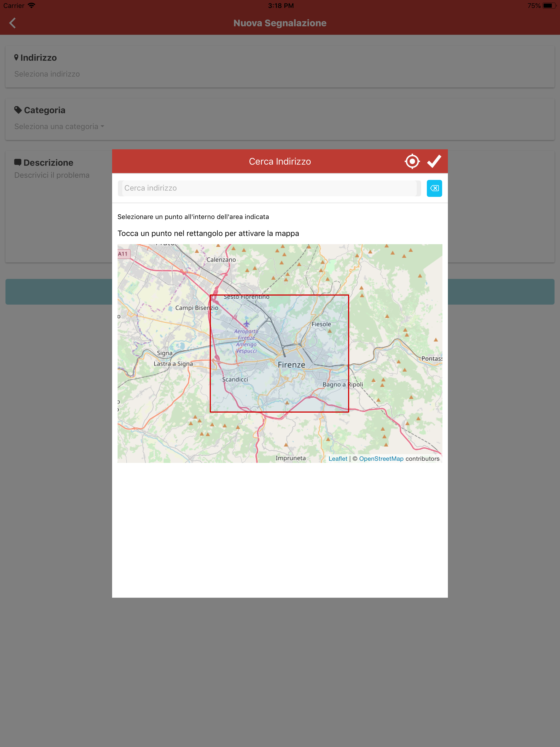
Task: Clear search with blue backspace button
Action: point(434,188)
